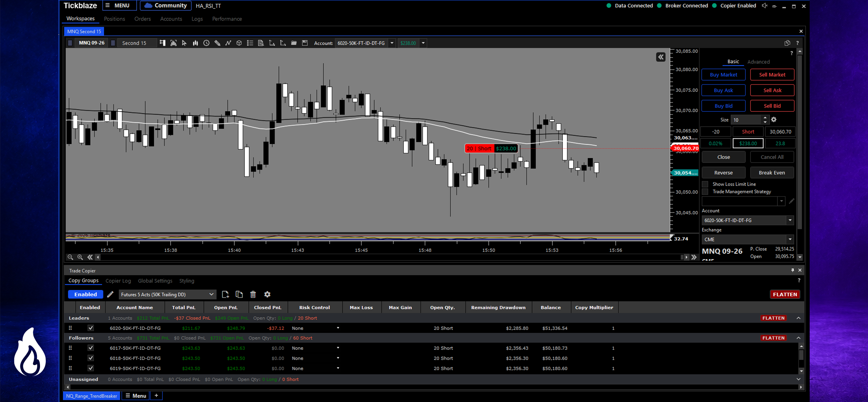Image resolution: width=868 pixels, height=402 pixels.
Task: Toggle Show Loss Limit Line checkbox
Action: click(705, 184)
